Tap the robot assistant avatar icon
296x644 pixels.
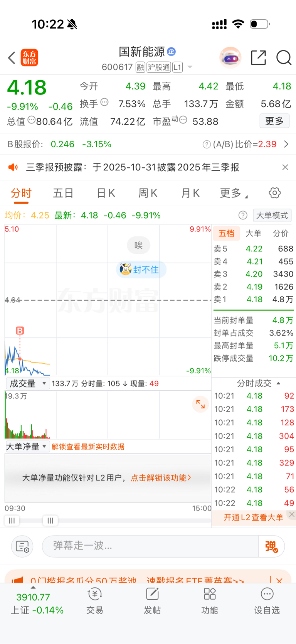230,58
